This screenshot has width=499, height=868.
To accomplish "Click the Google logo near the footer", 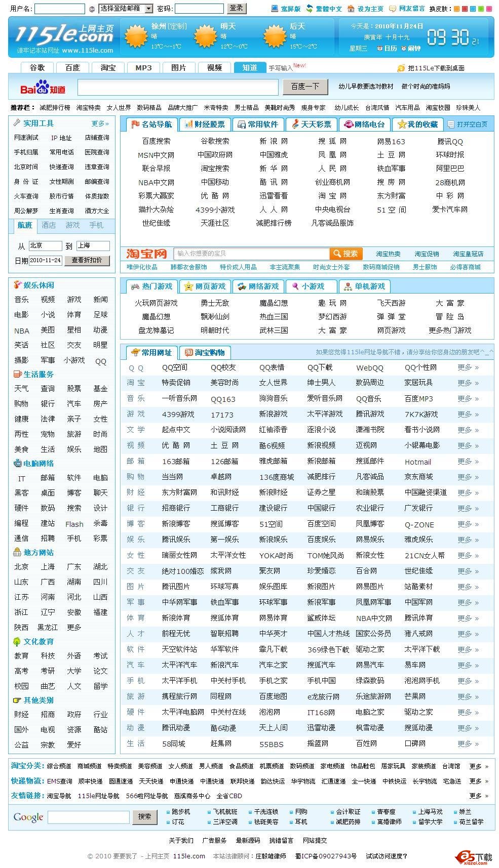I will [28, 817].
